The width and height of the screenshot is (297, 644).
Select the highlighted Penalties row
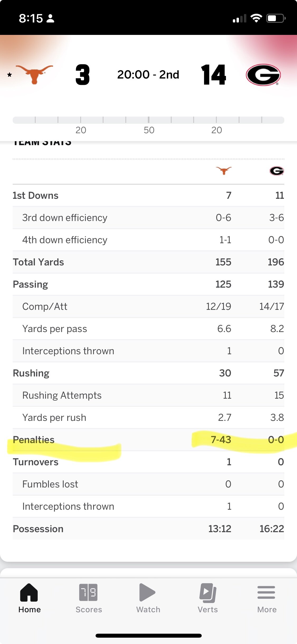point(148,440)
